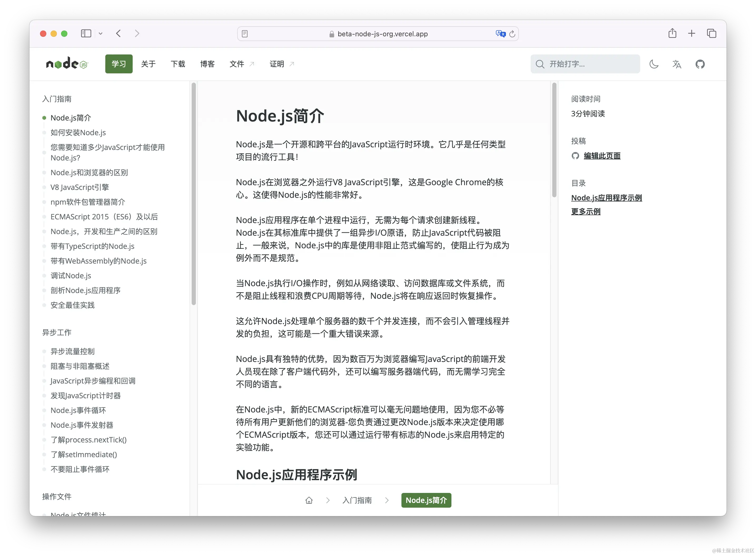Click the 异步工作 section heading in sidebar

[57, 333]
